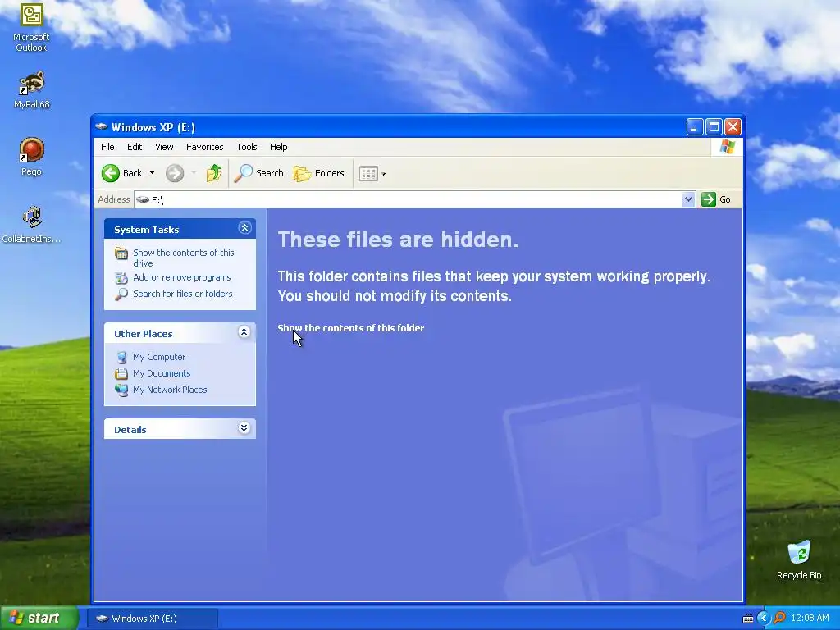Open the File menu
This screenshot has width=840, height=630.
click(x=107, y=147)
